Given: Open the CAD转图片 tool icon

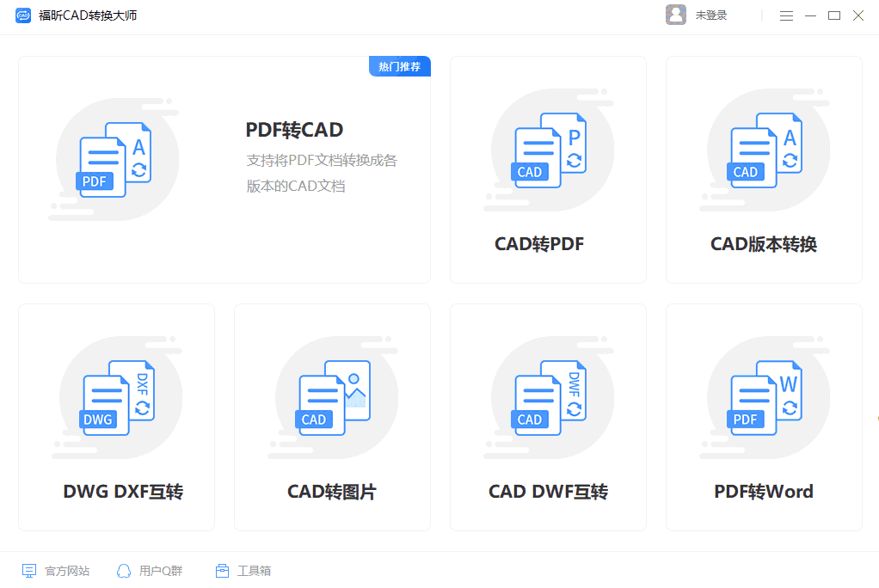Looking at the screenshot, I should [x=332, y=397].
